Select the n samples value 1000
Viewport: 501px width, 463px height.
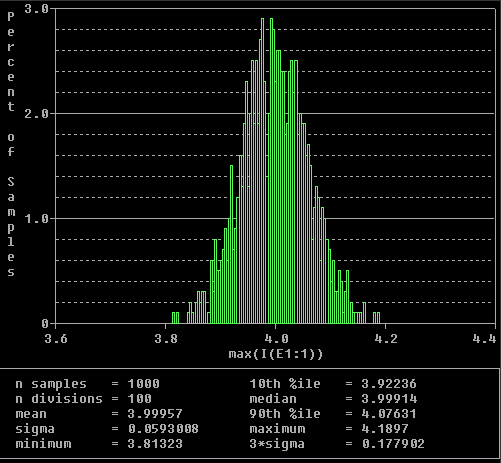click(144, 384)
